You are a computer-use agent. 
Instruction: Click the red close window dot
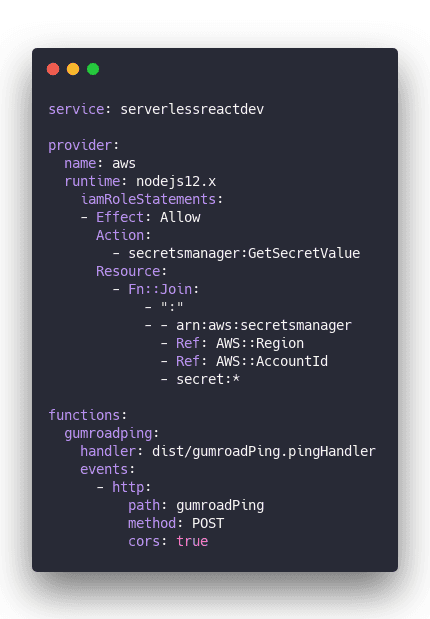tap(53, 69)
